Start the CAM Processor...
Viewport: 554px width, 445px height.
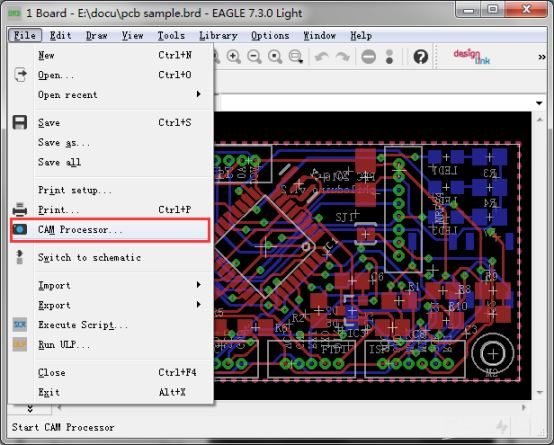110,230
